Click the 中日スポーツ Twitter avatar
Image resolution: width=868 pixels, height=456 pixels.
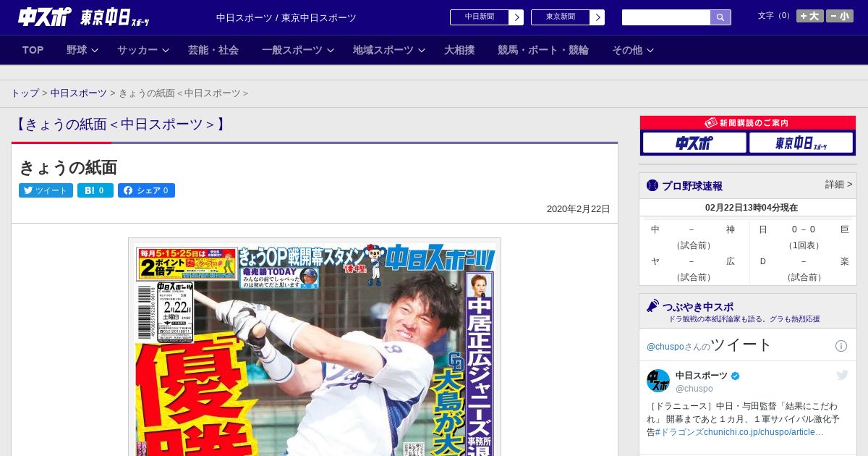658,381
